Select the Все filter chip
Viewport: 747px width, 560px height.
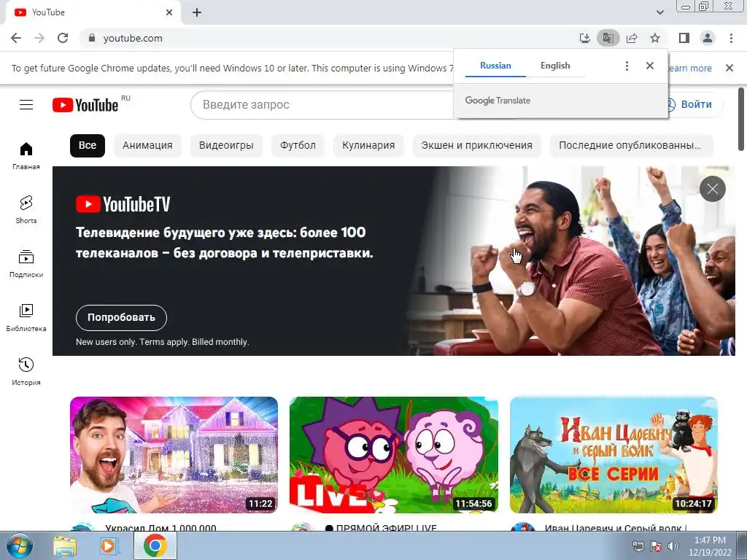(x=88, y=145)
